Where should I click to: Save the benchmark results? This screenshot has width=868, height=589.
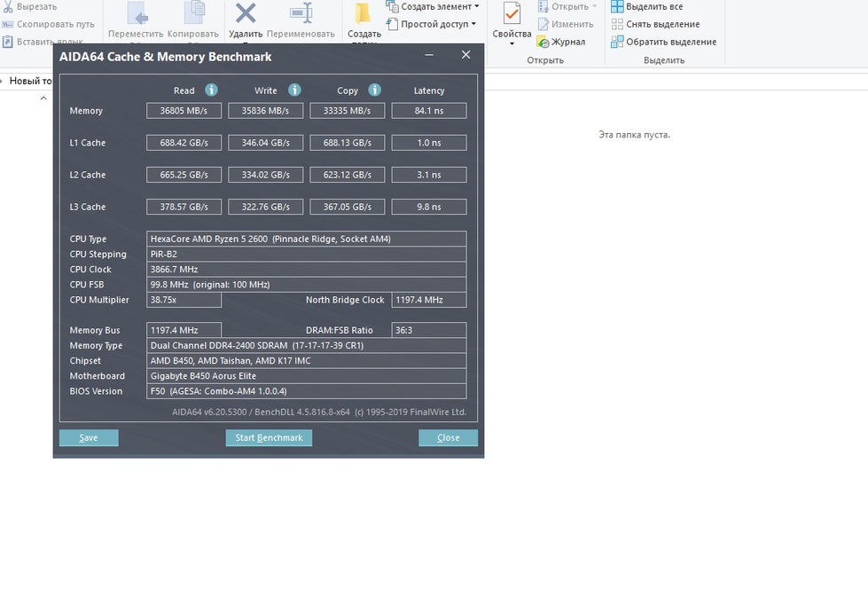(x=89, y=437)
